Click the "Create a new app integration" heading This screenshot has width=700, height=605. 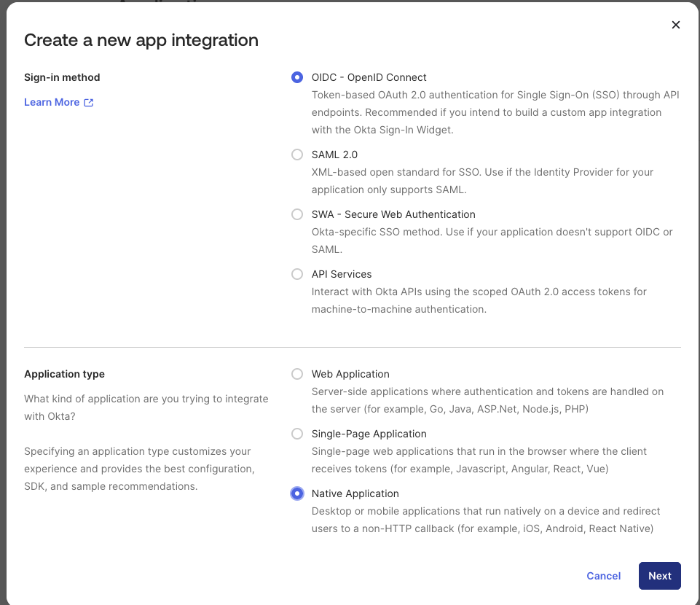pyautogui.click(x=141, y=40)
